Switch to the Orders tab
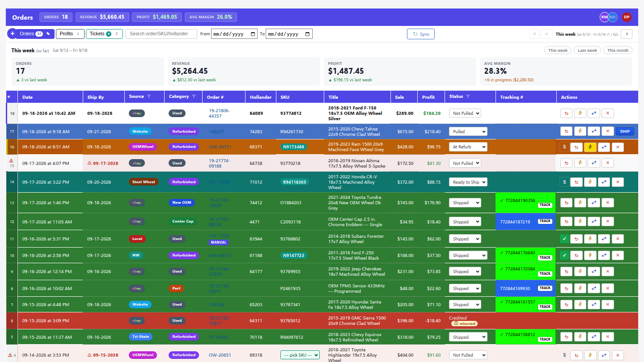The image size is (644, 362). tap(36, 34)
